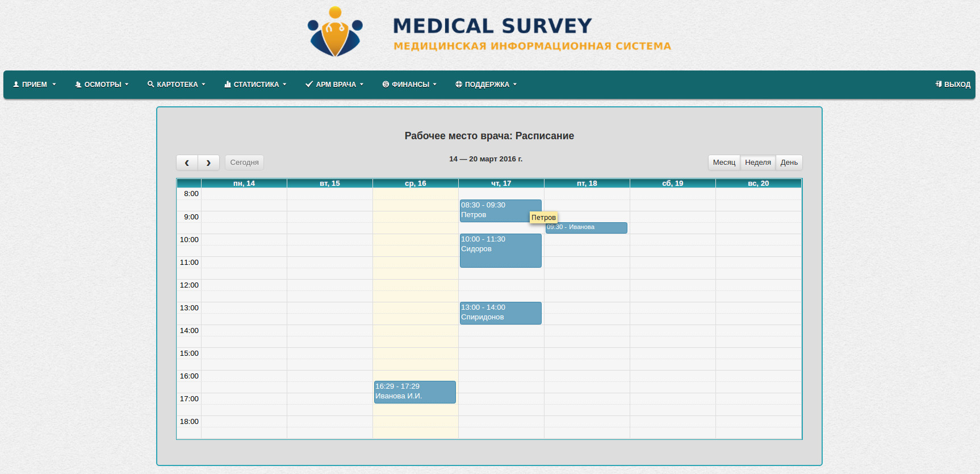The image size is (980, 474).
Task: Open the Сидоров 10:00 - 11:30 appointment
Action: pos(500,251)
